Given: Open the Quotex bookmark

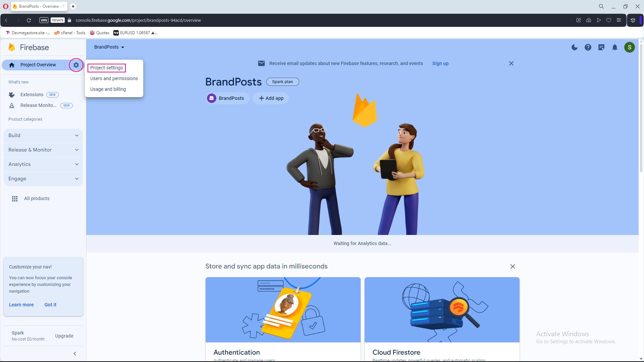Looking at the screenshot, I should click(100, 33).
